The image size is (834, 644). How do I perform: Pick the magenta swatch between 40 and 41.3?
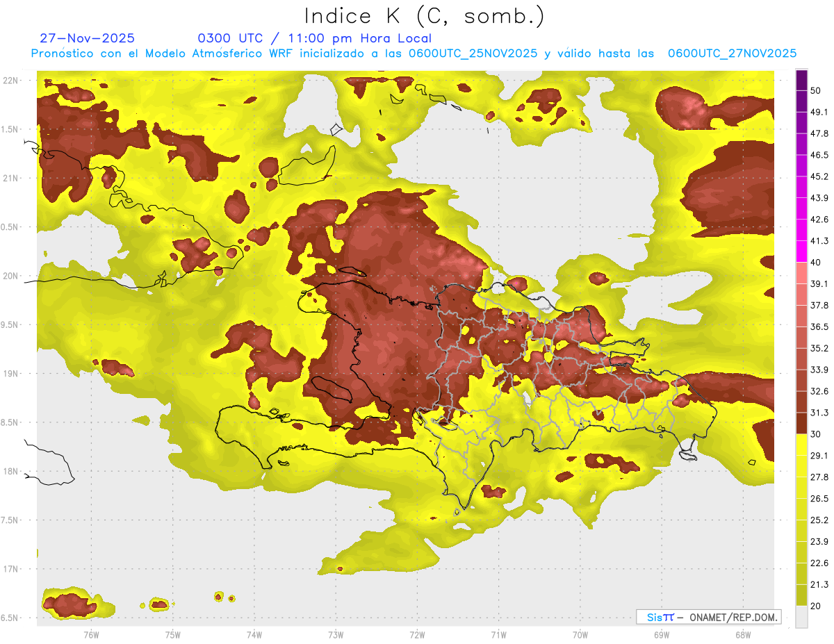coord(801,251)
